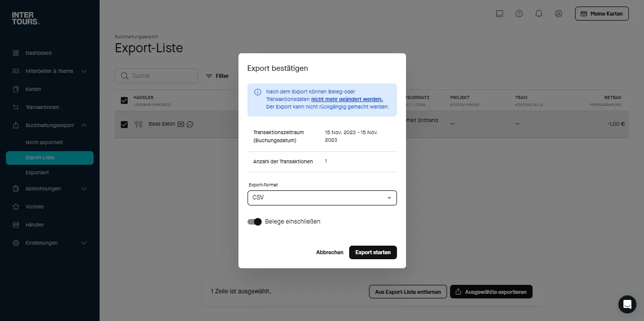Click into the Suche search field

(156, 75)
